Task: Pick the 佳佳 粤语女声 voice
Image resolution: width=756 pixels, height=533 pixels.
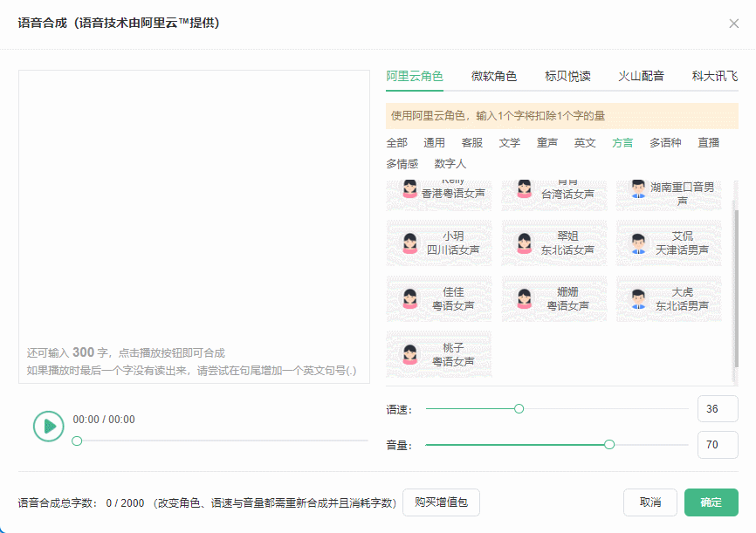Action: (x=439, y=299)
